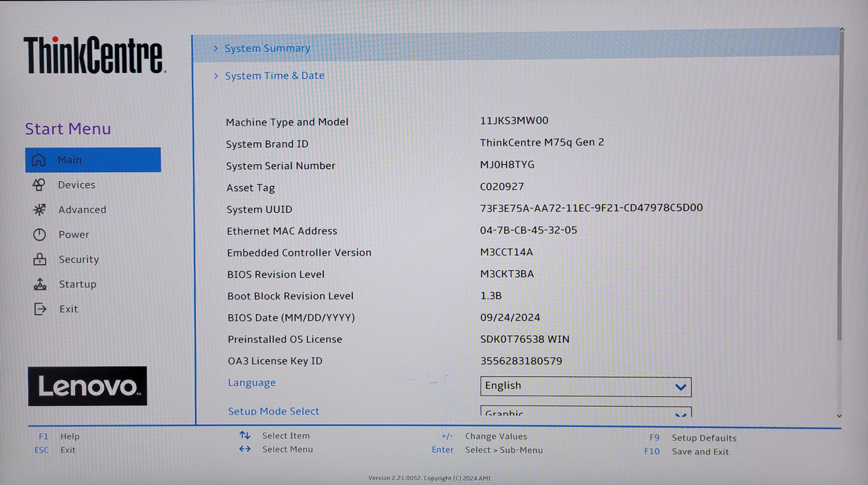Click asset tag value C020927
Viewport: 868px width, 485px height.
(x=503, y=186)
